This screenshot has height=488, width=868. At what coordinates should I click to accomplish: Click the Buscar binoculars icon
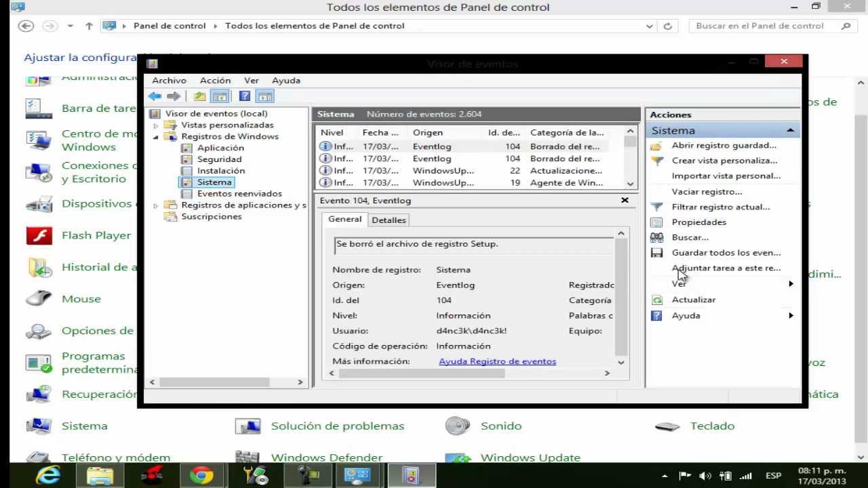coord(656,238)
